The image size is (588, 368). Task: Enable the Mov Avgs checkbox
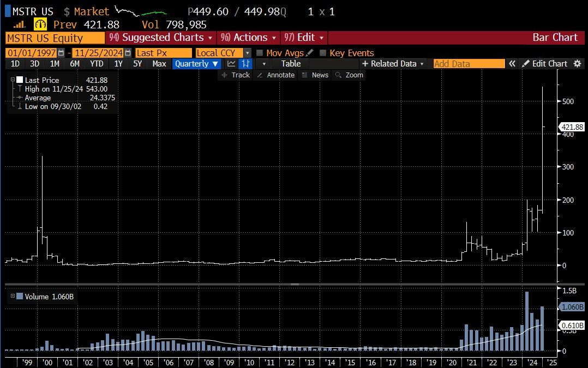pyautogui.click(x=260, y=53)
